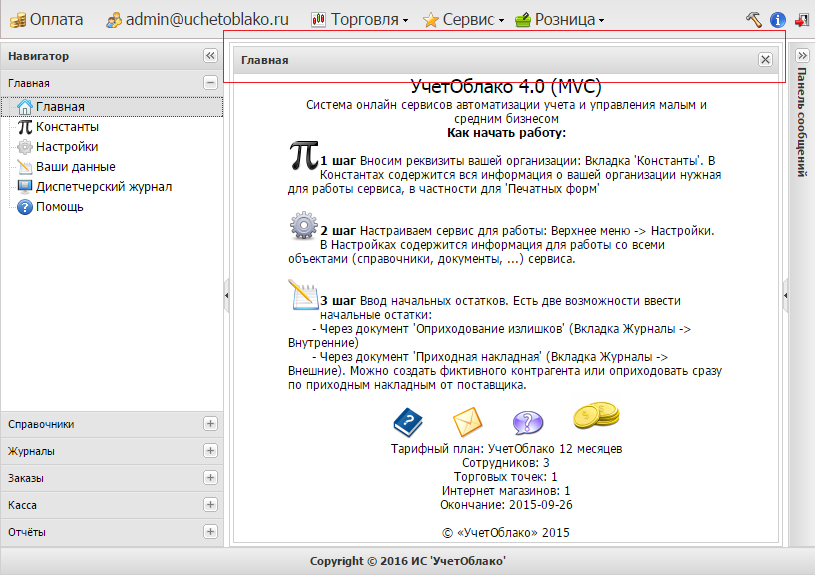Click the question icon next to Помощь

point(24,207)
